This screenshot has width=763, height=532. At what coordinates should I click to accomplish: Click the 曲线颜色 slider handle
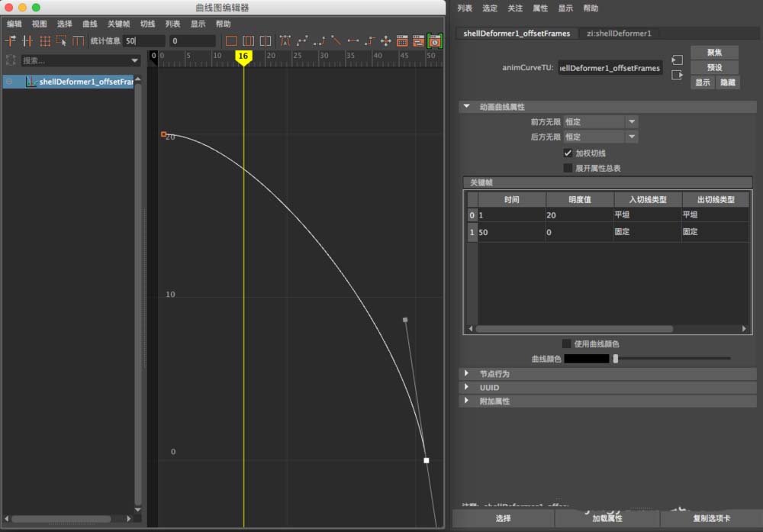(616, 359)
